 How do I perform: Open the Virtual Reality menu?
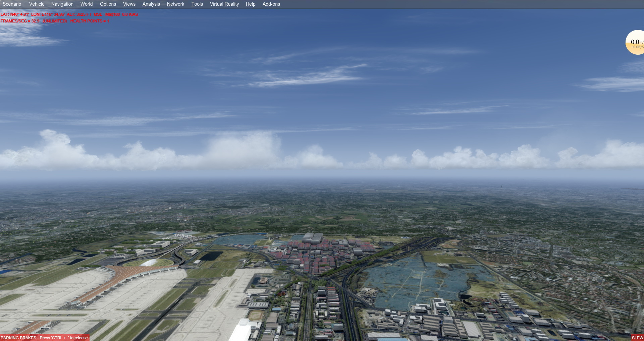pyautogui.click(x=224, y=4)
